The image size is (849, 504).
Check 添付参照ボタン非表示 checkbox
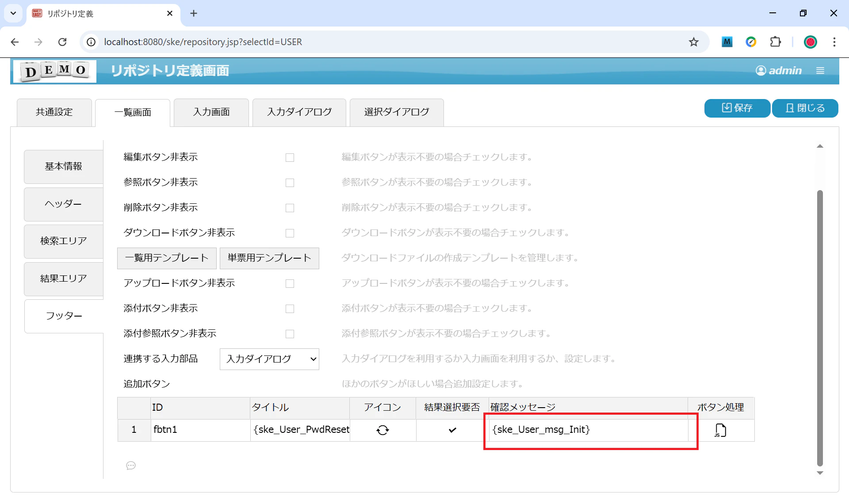290,334
